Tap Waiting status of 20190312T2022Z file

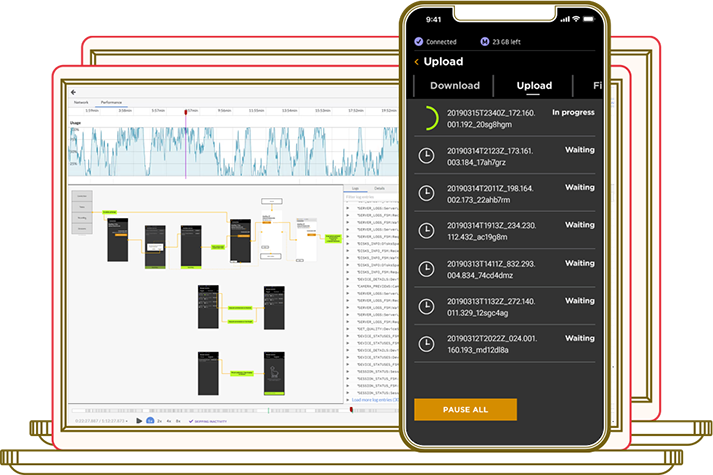coord(580,338)
